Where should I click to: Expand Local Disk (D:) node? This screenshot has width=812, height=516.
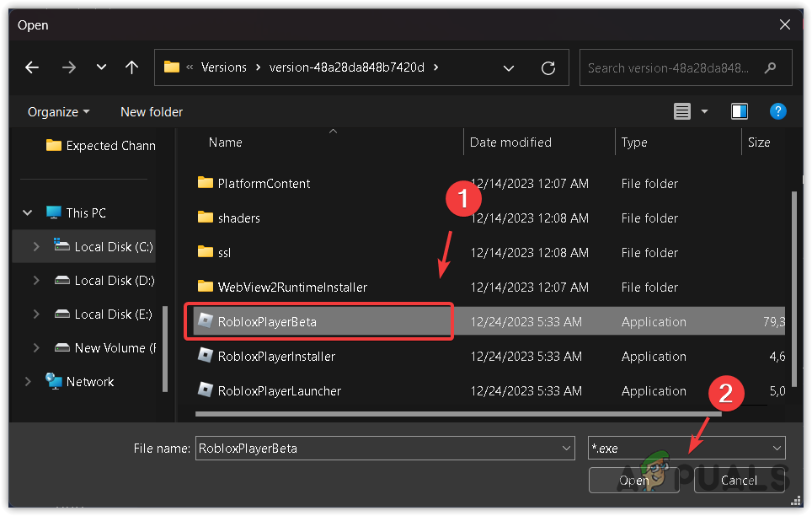tap(35, 281)
